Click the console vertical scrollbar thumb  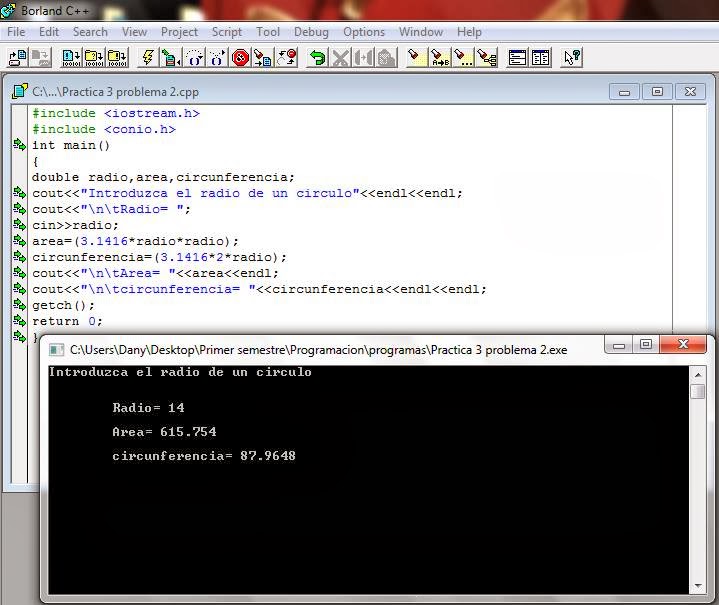coord(698,392)
